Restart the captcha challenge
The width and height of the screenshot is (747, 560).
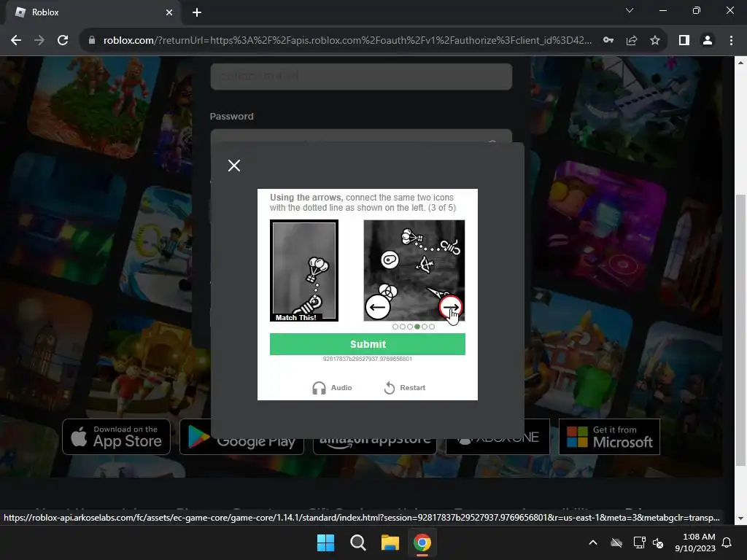click(x=404, y=388)
